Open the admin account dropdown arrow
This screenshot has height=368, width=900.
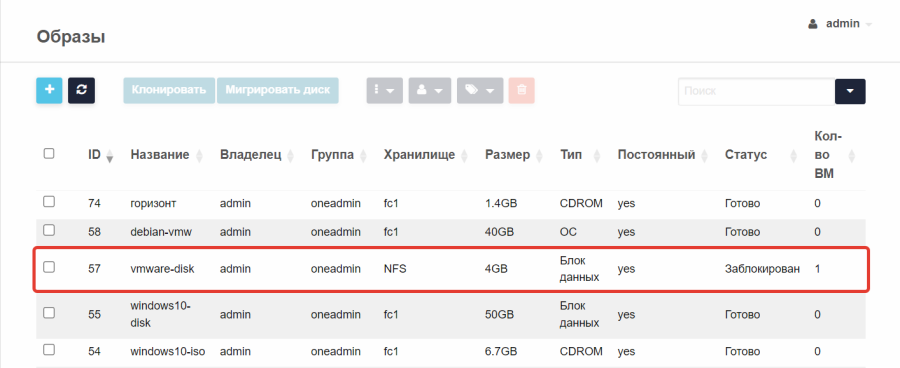tap(868, 25)
